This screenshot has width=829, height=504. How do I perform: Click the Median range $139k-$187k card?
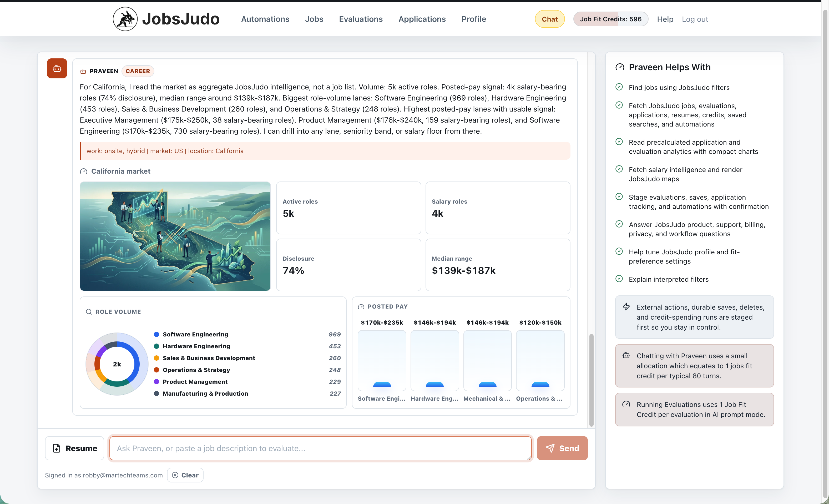498,265
